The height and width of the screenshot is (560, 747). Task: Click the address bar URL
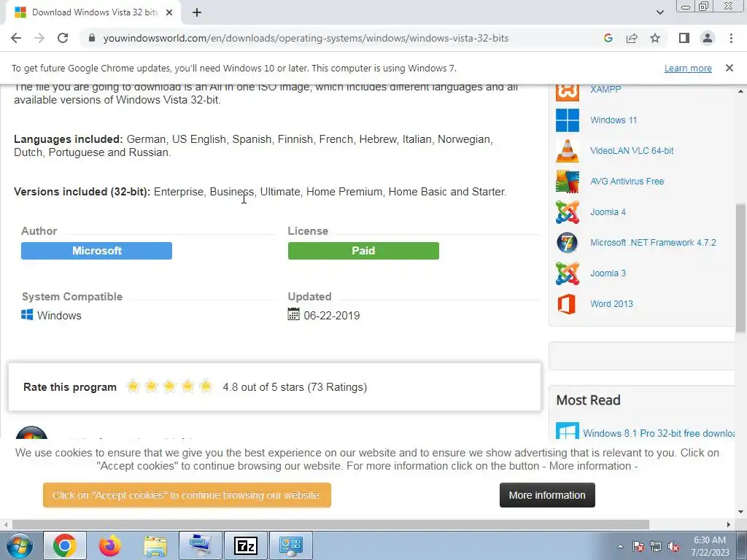click(306, 38)
